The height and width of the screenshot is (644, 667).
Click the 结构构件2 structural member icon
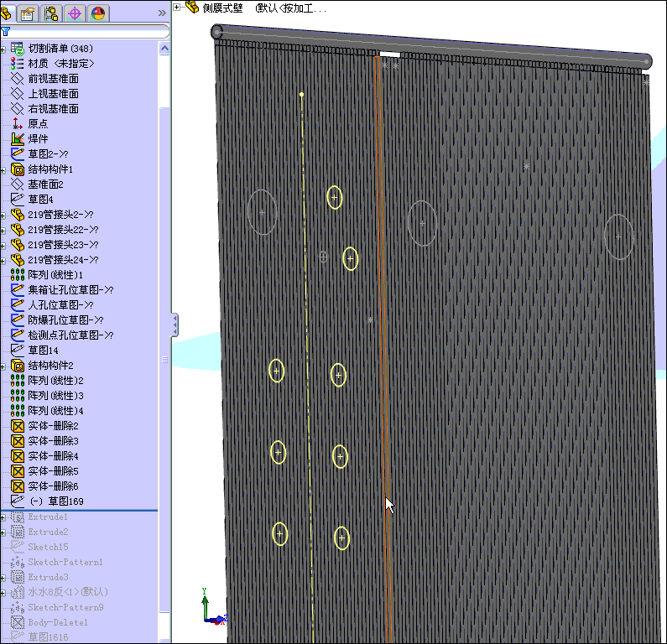point(18,365)
